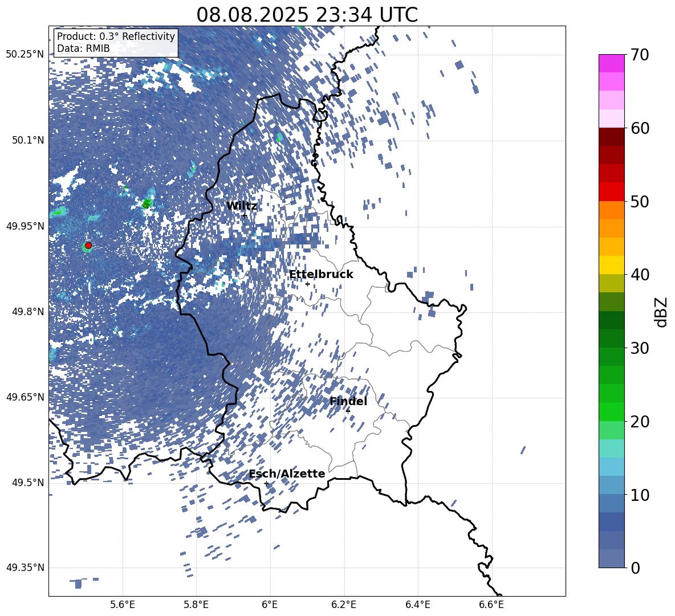Click the 6.2°E longitude label
Image resolution: width=675 pixels, height=616 pixels.
344,605
